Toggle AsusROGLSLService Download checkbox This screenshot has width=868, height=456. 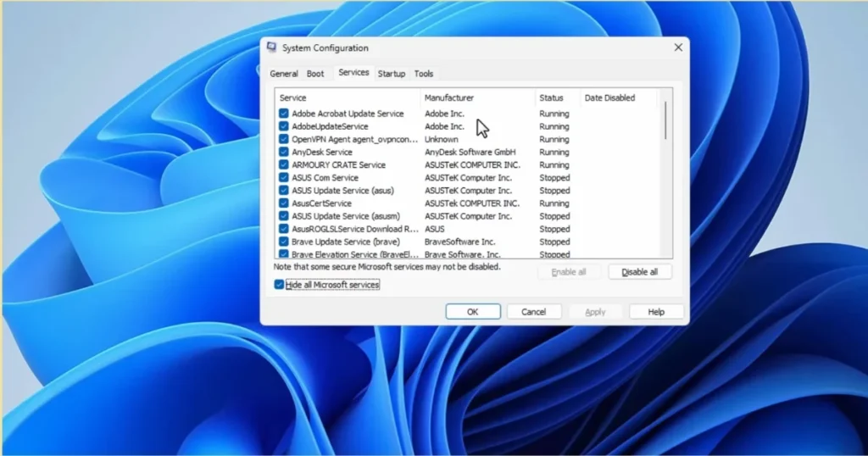coord(283,229)
